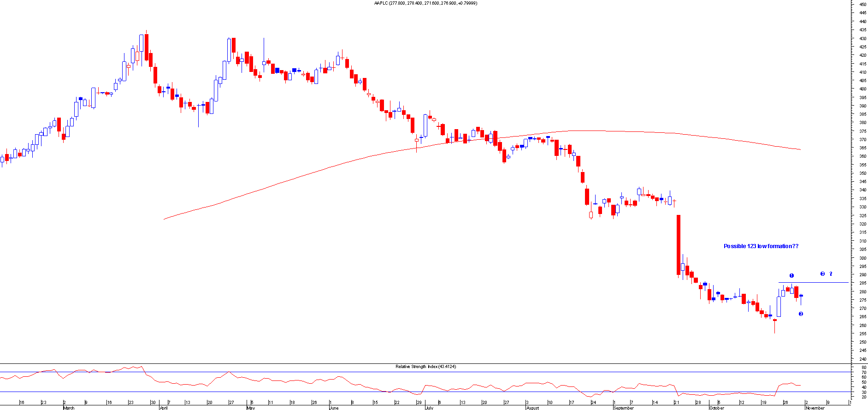This screenshot has width=868, height=410.
Task: Click the July label on the date axis
Action: (x=429, y=408)
